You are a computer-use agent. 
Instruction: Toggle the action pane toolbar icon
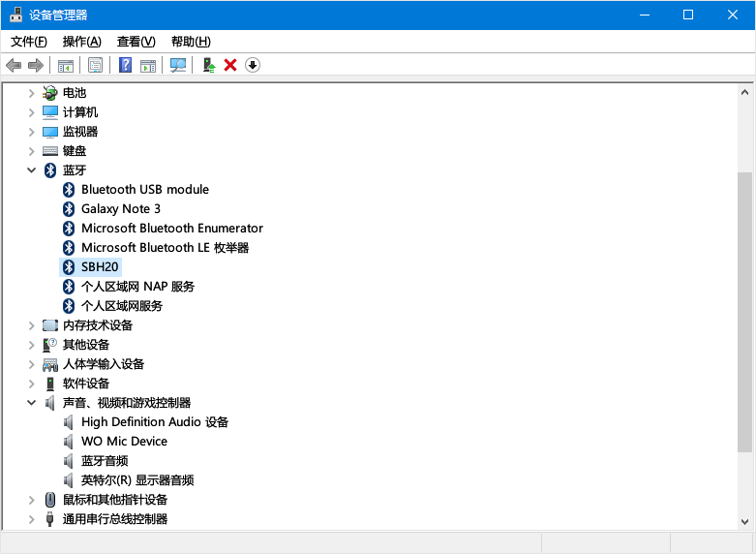148,65
